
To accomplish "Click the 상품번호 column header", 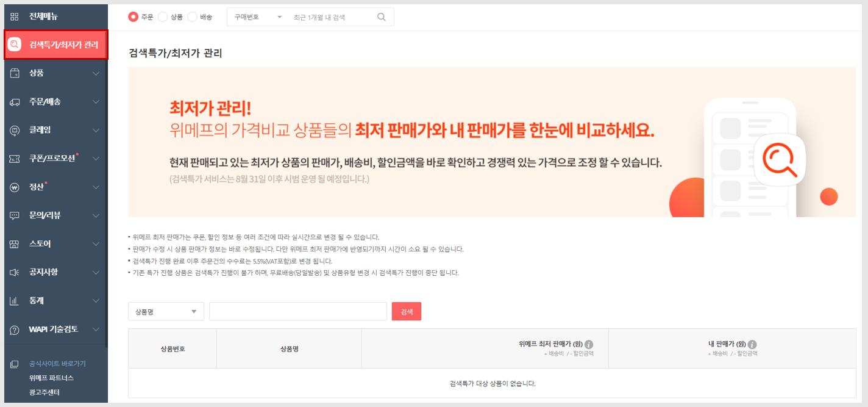I will [x=173, y=349].
